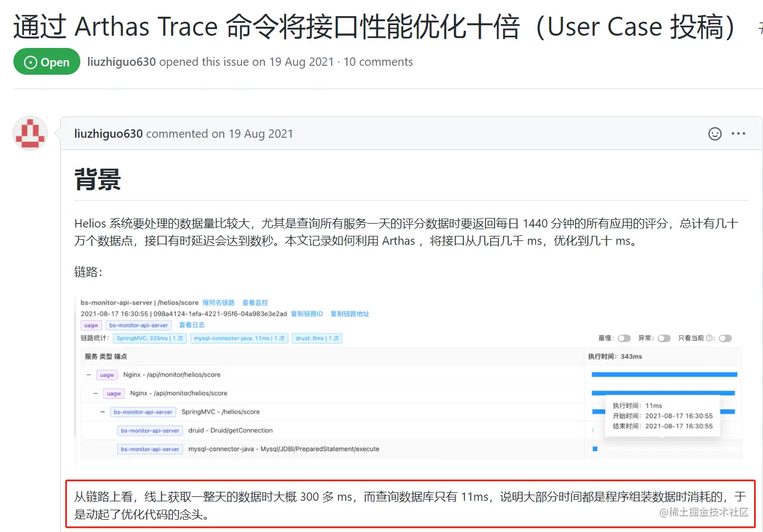Viewport: 763px width, 532px height.
Task: Collapse the second nested uagw Nginx row
Action: [x=95, y=393]
